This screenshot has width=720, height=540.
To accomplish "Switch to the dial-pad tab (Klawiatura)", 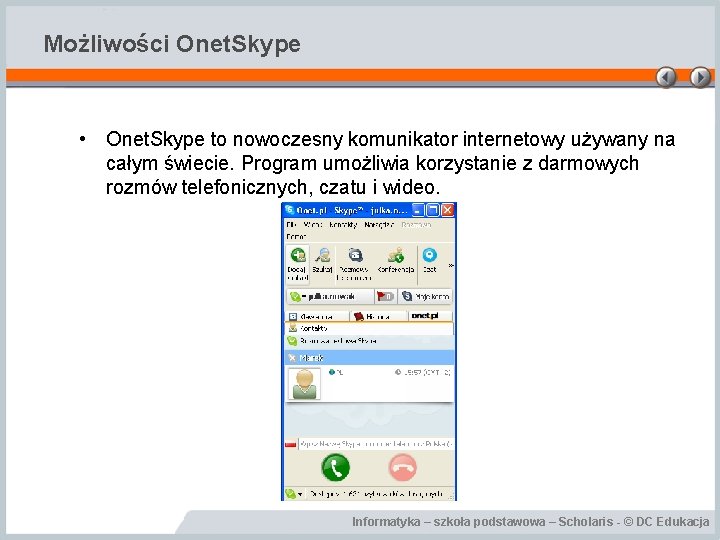I will 317,316.
